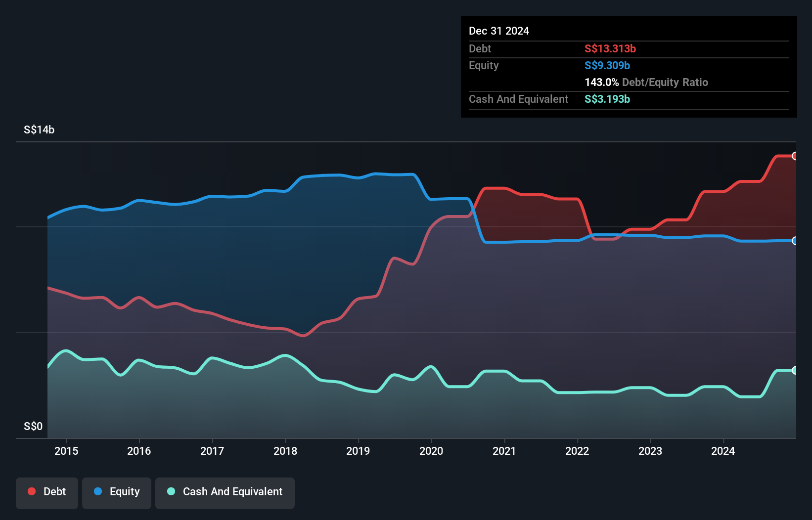Click the tooltip Equity row label

(484, 66)
